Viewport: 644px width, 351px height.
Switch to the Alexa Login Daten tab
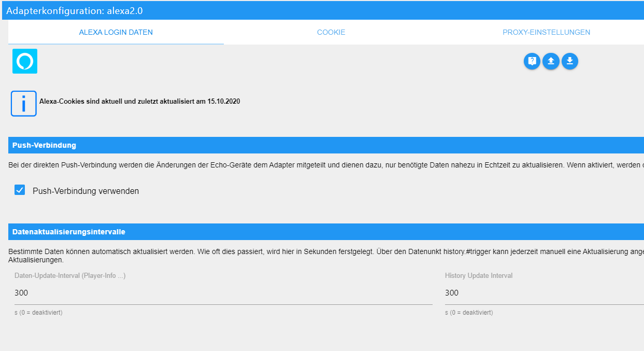click(116, 32)
